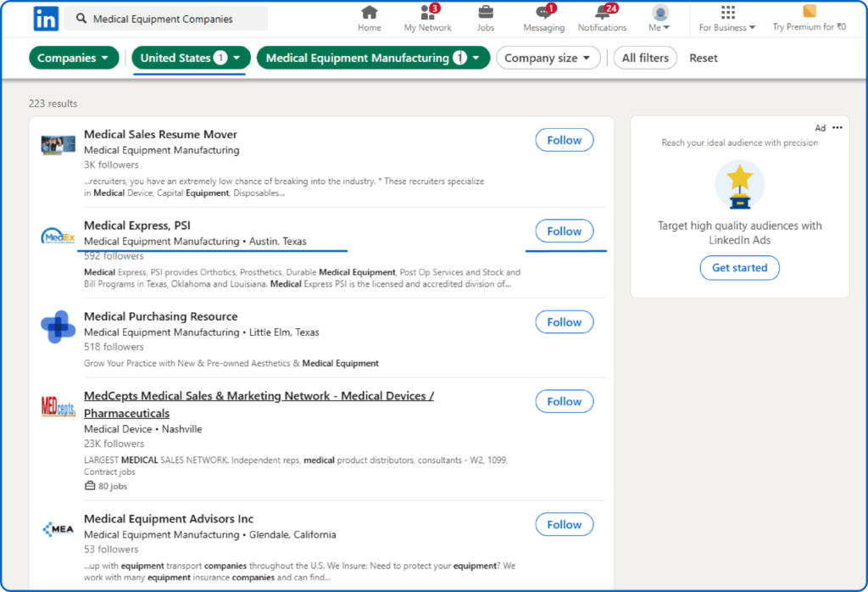
Task: Click '592 followers' under Medical Express
Action: pyautogui.click(x=114, y=256)
